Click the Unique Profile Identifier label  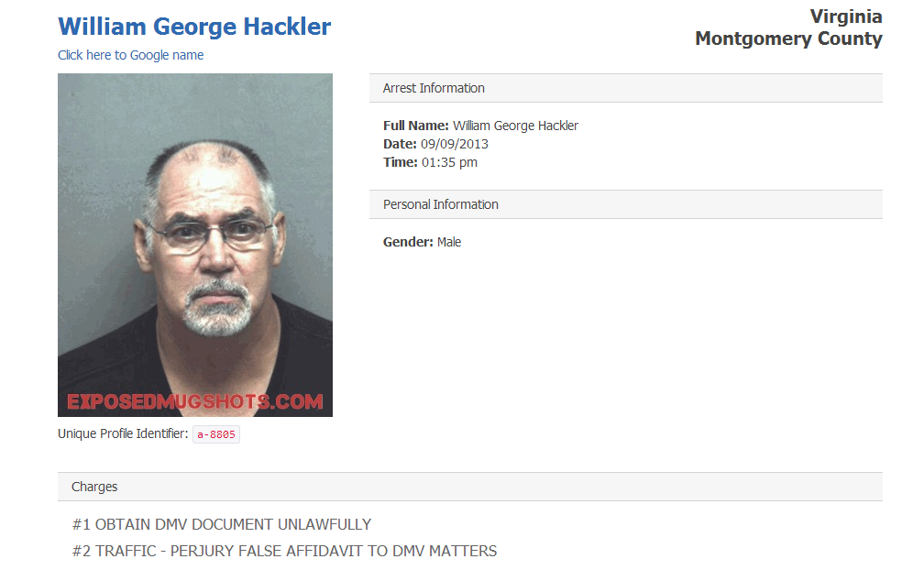(123, 434)
